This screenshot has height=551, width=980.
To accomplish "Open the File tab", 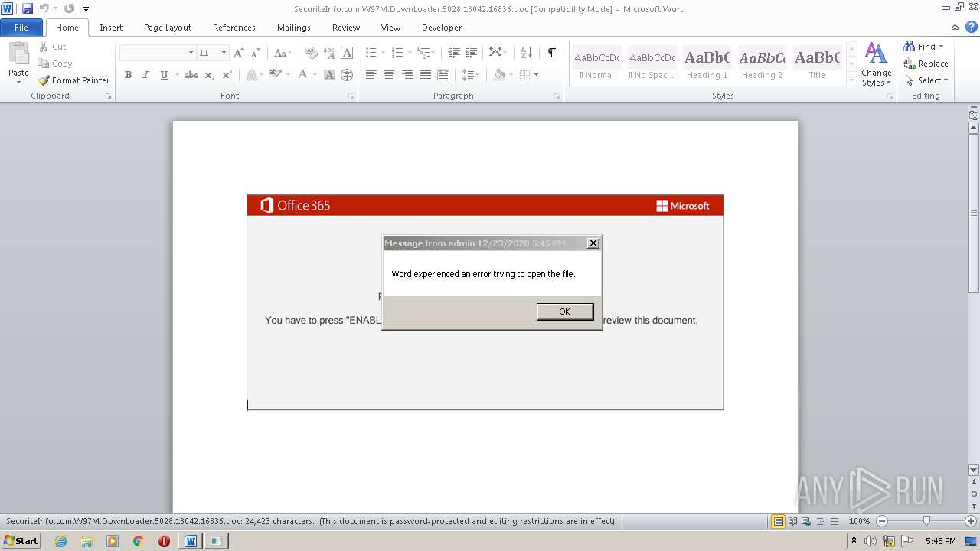I will [21, 28].
